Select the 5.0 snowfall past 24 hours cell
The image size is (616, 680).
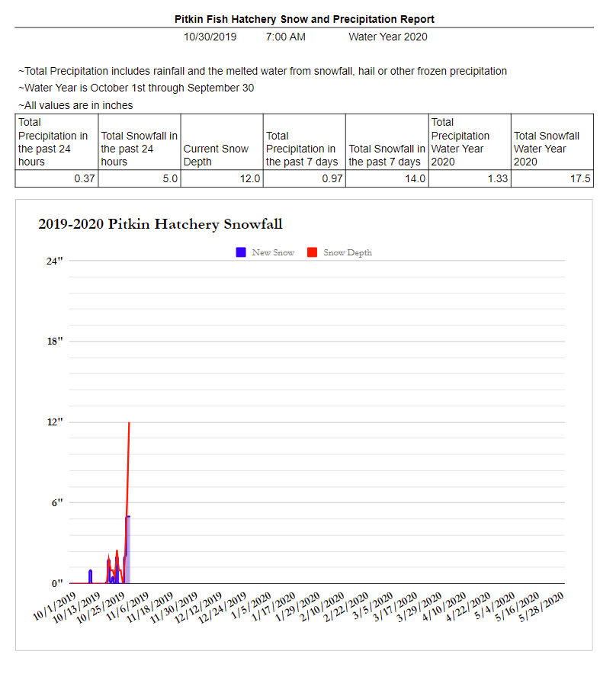pyautogui.click(x=140, y=179)
